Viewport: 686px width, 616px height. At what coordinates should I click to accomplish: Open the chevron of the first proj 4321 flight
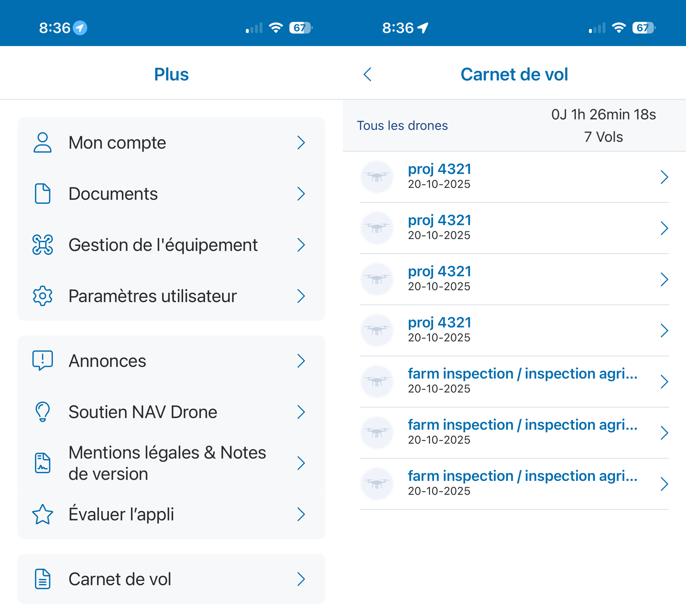(664, 177)
